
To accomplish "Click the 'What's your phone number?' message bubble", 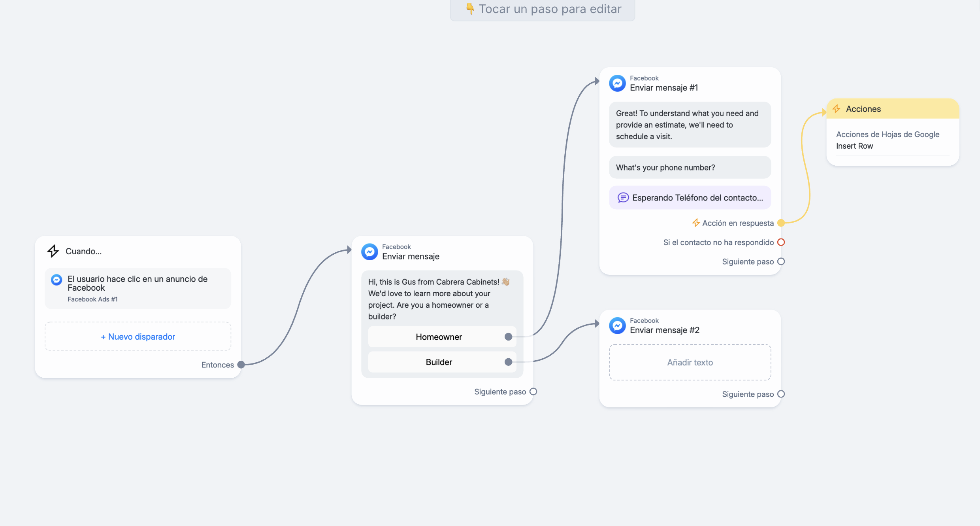I will click(690, 167).
